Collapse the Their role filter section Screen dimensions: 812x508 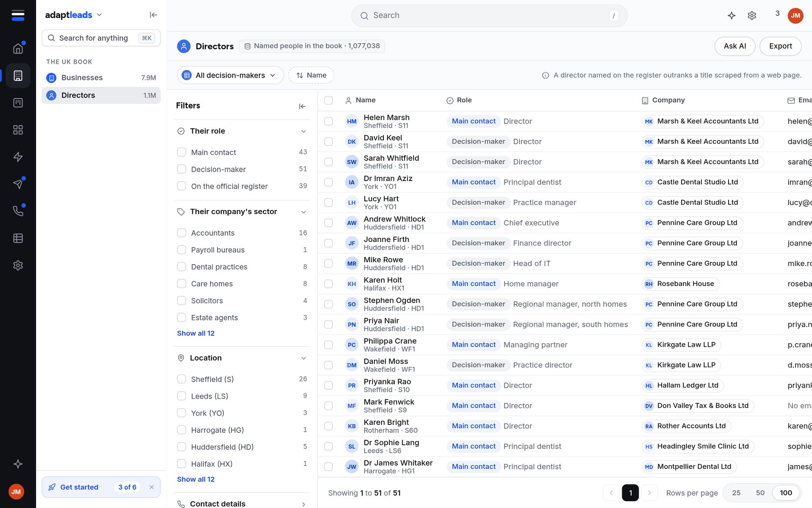pos(304,131)
